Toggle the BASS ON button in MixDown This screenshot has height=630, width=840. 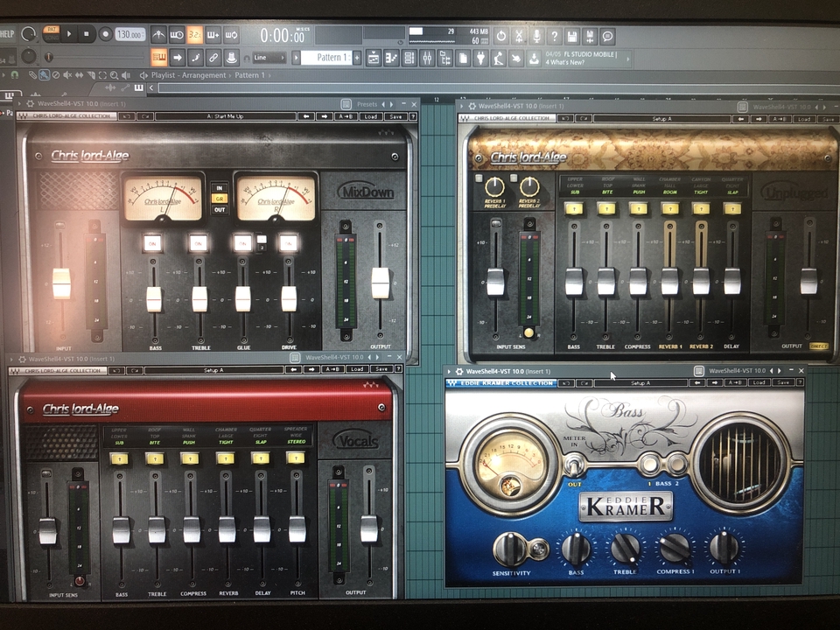(152, 244)
